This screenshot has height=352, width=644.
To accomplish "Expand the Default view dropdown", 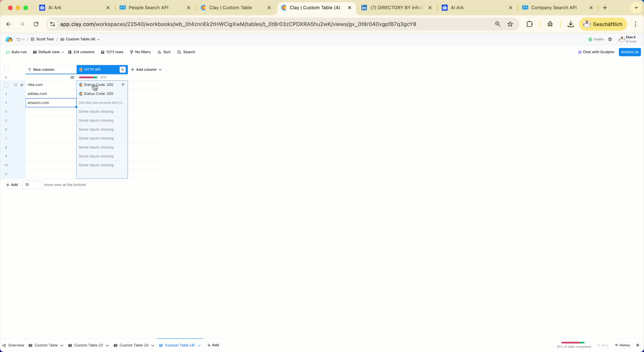I will (x=48, y=52).
